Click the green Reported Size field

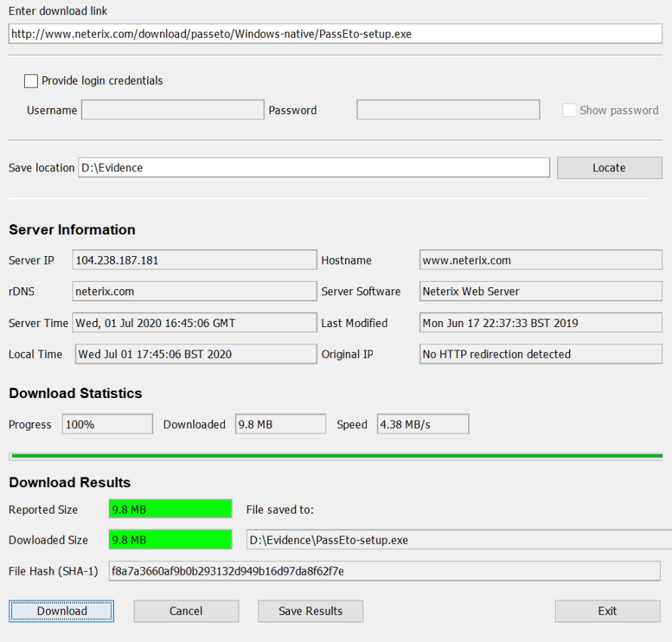[x=170, y=509]
